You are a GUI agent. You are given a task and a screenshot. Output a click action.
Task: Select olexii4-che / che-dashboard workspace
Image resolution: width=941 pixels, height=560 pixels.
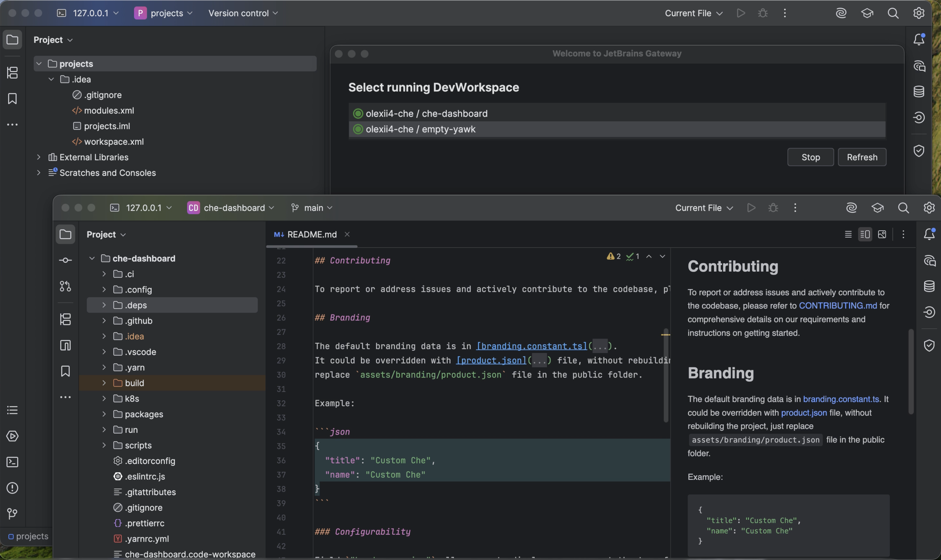(x=426, y=113)
